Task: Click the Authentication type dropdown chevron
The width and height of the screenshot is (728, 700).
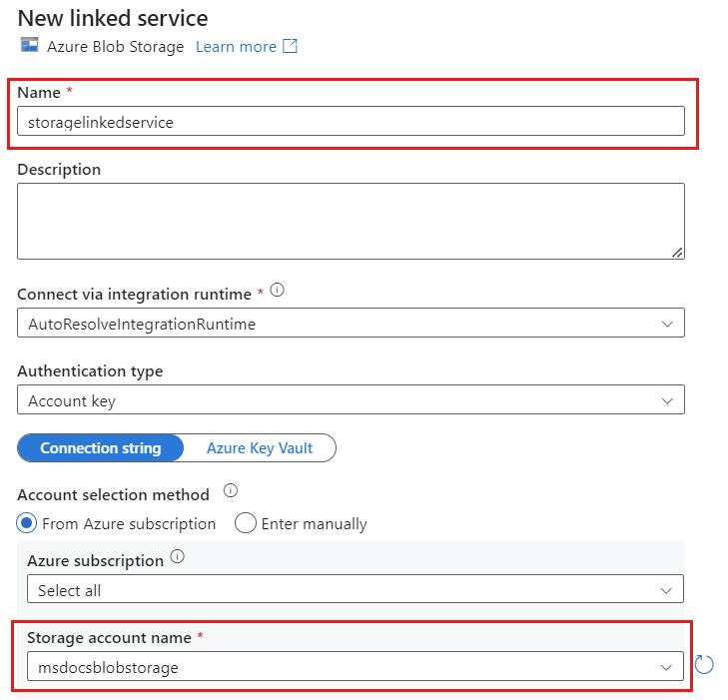Action: 667,400
